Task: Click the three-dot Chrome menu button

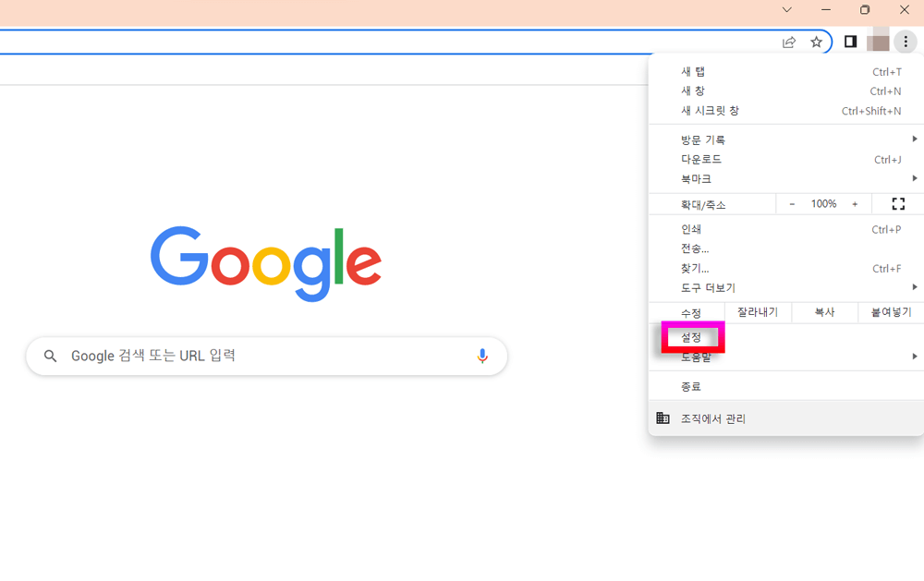Action: (906, 42)
